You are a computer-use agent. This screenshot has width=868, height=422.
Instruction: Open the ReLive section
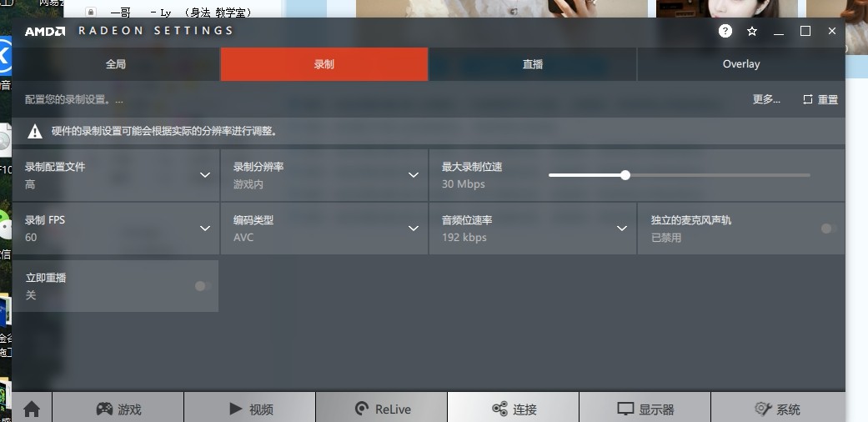click(x=382, y=409)
